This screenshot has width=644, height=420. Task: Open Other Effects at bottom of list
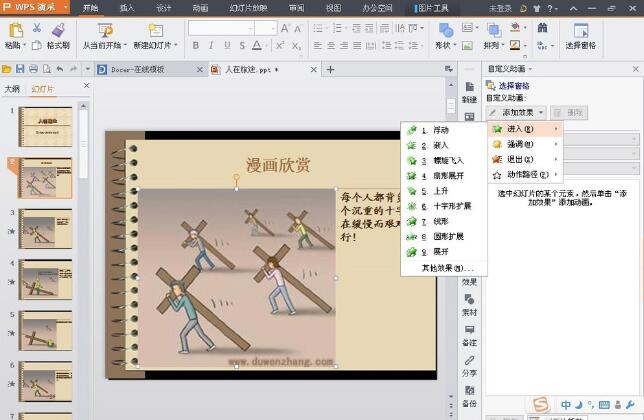(x=448, y=268)
